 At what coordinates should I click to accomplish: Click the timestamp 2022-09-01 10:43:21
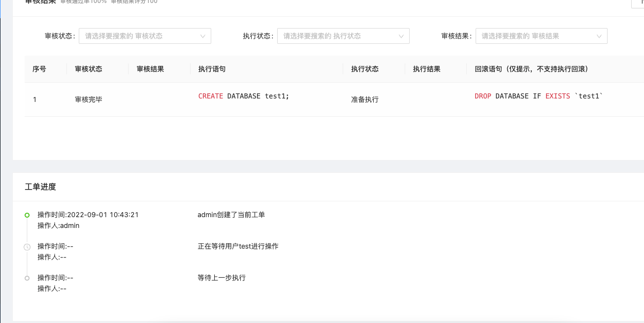(x=103, y=215)
